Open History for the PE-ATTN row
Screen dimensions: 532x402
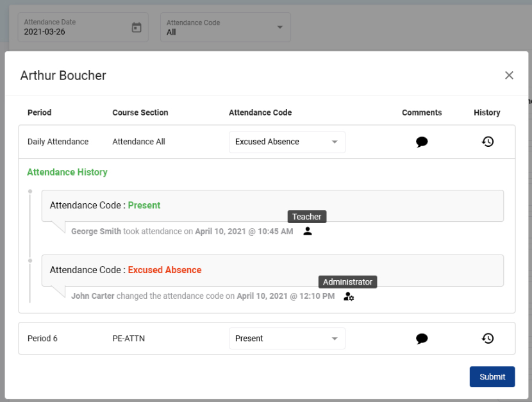tap(488, 339)
